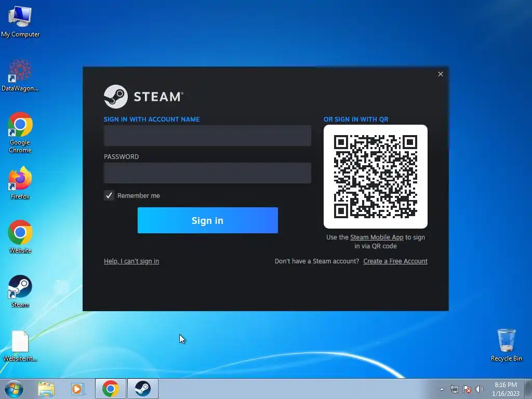Viewport: 532px width, 399px height.
Task: Switch to Steam in the taskbar
Action: pos(143,389)
